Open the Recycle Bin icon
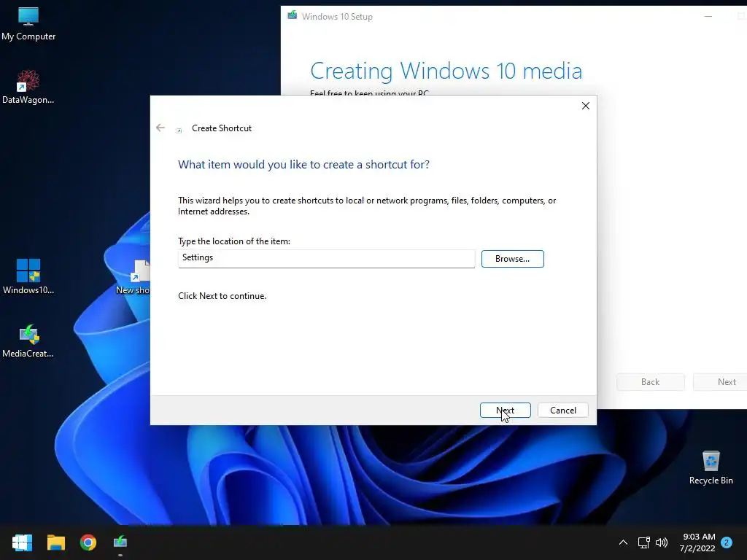 click(711, 467)
